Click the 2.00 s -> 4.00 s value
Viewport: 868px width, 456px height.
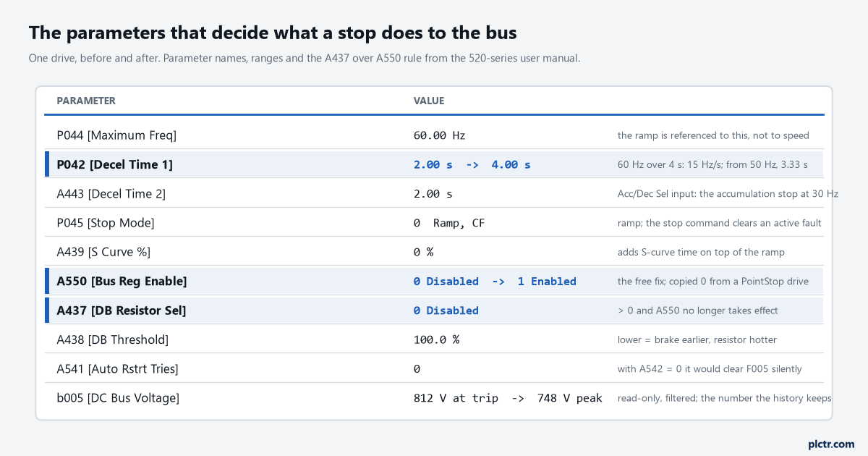[472, 164]
